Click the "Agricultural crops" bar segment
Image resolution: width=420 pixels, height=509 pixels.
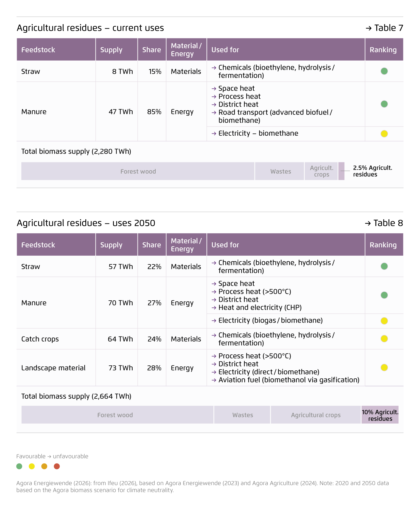(316, 415)
